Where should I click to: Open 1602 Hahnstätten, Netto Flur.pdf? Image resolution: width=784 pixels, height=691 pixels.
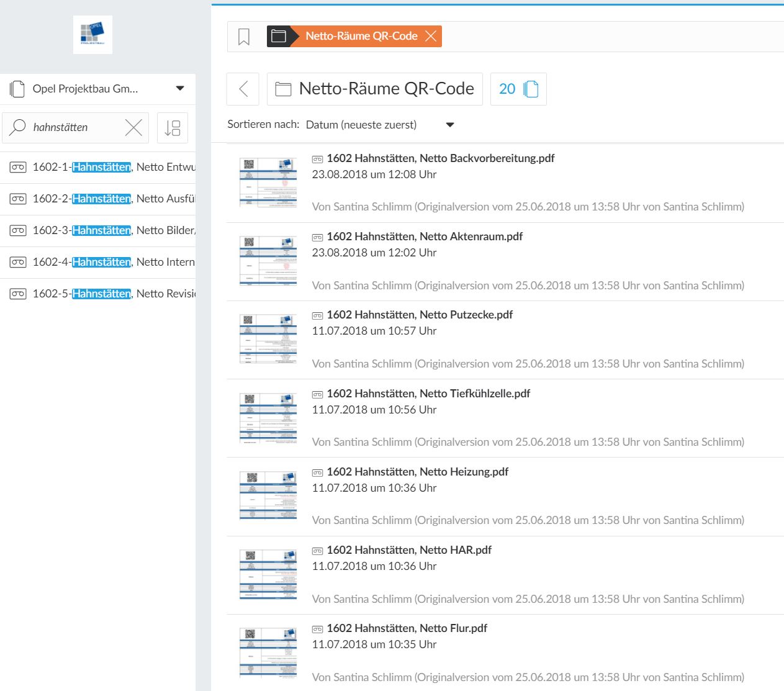(x=407, y=628)
